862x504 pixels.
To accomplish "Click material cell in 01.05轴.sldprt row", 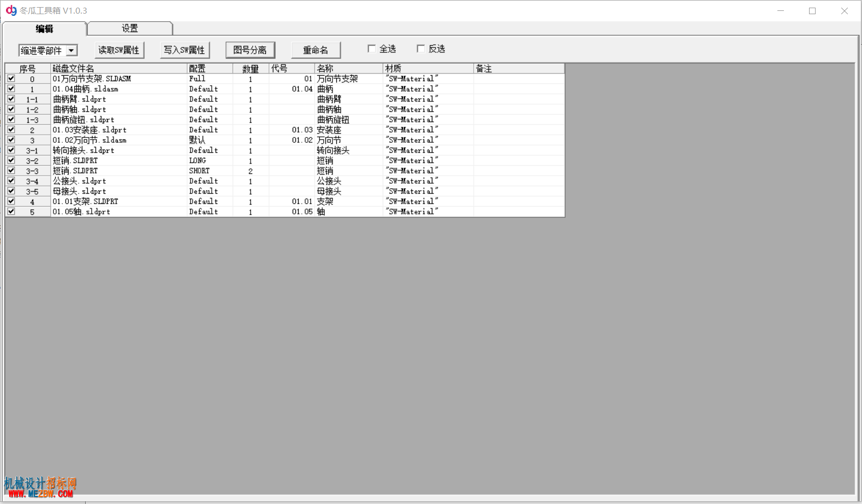I will [429, 212].
